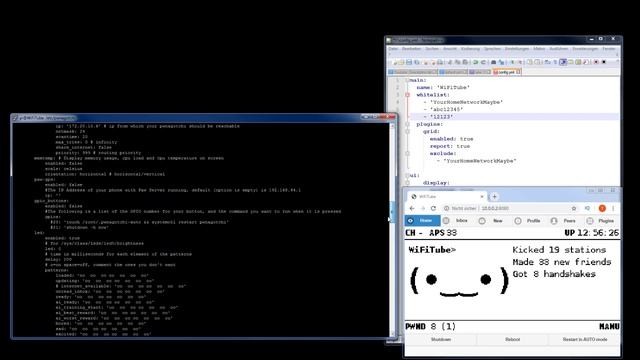
Task: Click the Redo arrow in Notepad++ toolbar
Action: (483, 62)
